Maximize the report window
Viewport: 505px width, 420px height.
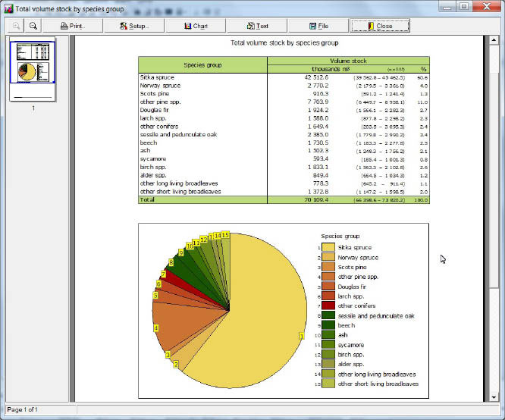point(463,6)
